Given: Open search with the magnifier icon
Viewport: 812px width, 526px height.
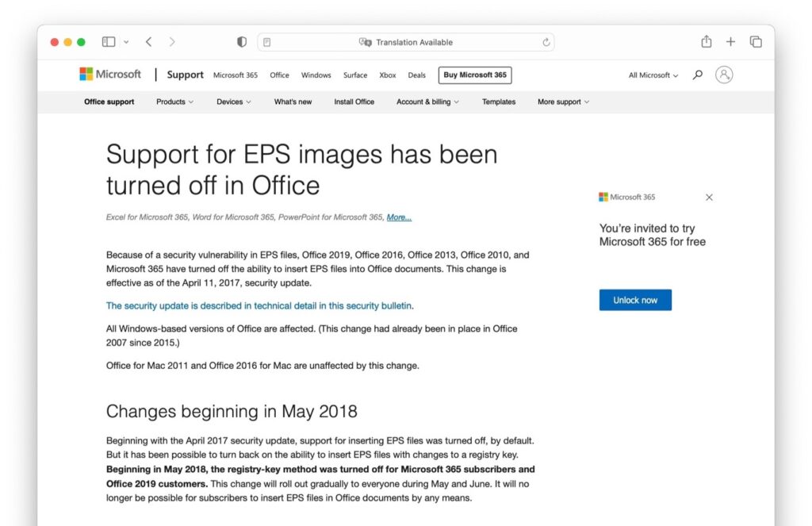Looking at the screenshot, I should 696,75.
